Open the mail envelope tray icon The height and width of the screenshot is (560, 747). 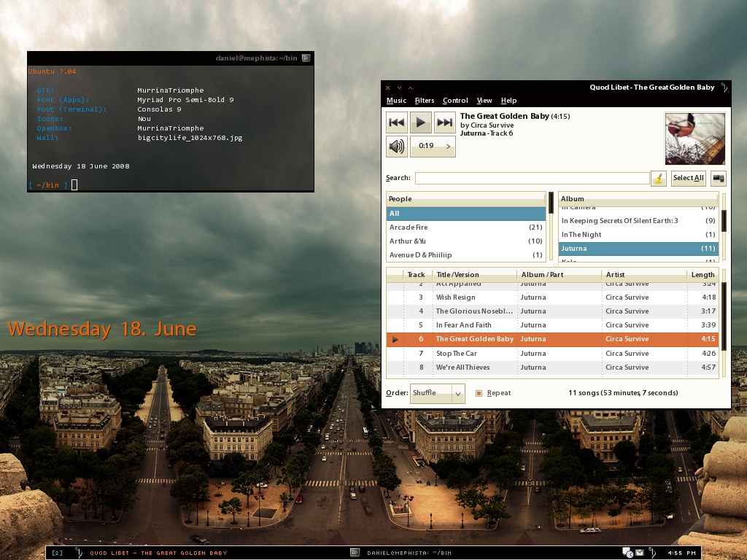(640, 553)
